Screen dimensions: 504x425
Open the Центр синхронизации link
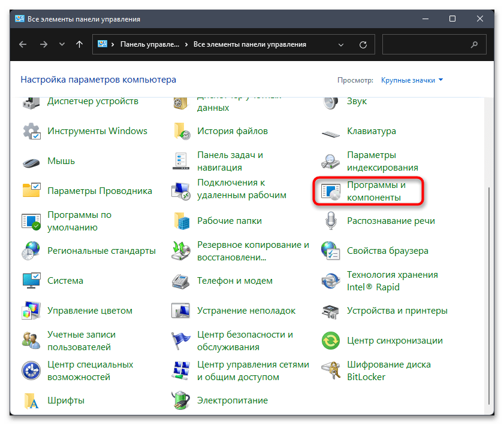395,341
